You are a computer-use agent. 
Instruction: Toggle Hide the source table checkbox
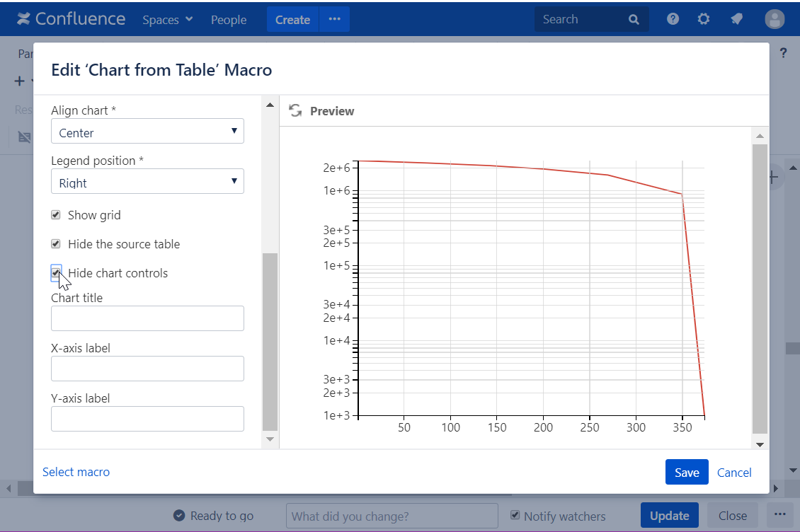pos(56,244)
